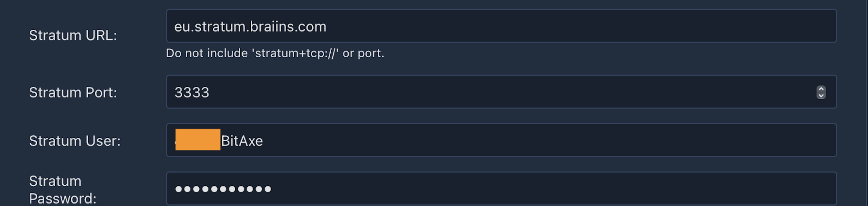Image resolution: width=868 pixels, height=206 pixels.
Task: Place cursor after the BitAxe worker name
Action: pyautogui.click(x=266, y=141)
